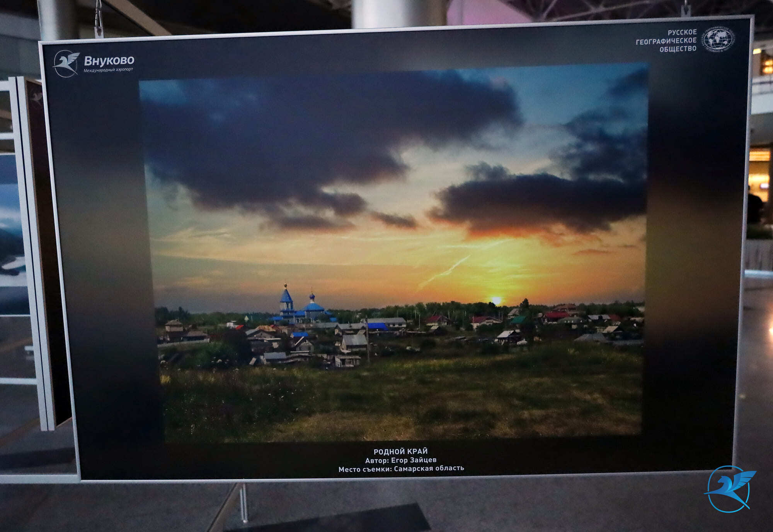The height and width of the screenshot is (532, 773).
Task: Click the "Международный аэропорт" subtitle
Action: pos(108,70)
